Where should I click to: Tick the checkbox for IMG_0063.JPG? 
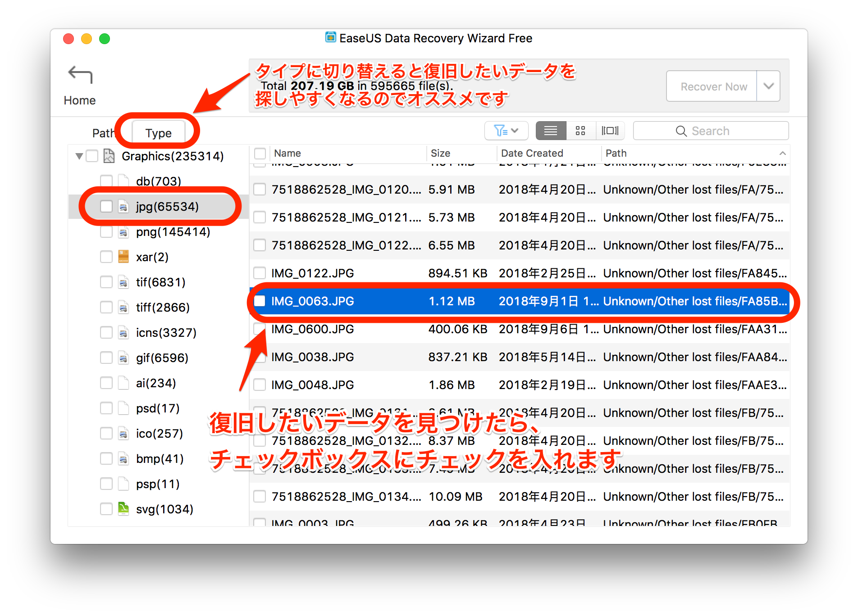point(260,301)
